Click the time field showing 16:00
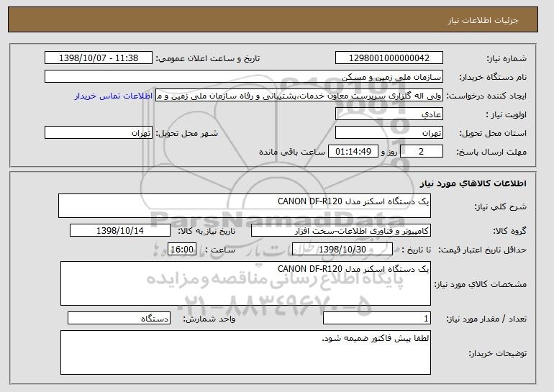 [x=182, y=250]
